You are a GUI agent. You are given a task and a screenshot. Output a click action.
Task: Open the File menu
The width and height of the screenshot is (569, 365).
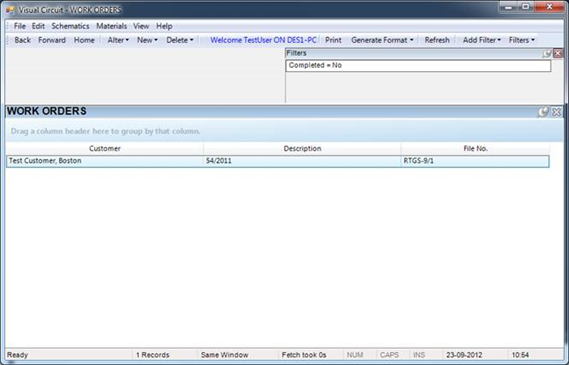20,26
